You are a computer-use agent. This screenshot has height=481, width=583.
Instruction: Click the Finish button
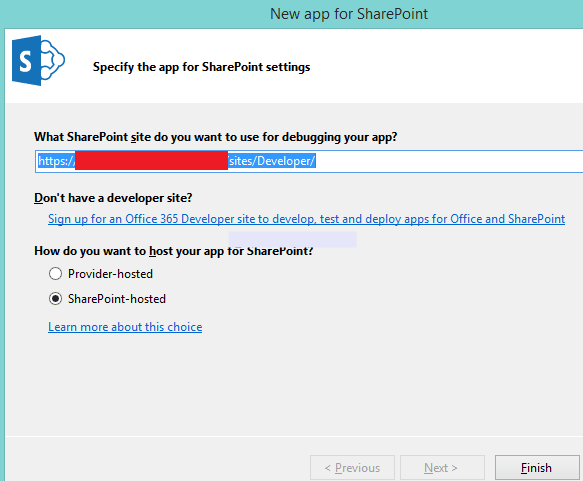click(537, 468)
